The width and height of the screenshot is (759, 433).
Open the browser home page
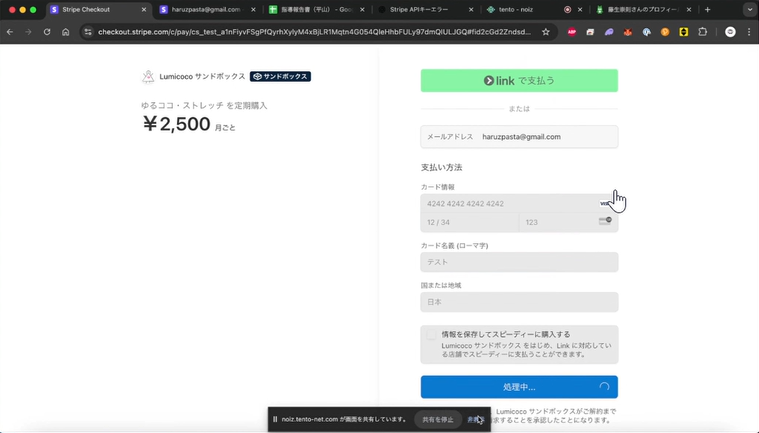pos(66,32)
